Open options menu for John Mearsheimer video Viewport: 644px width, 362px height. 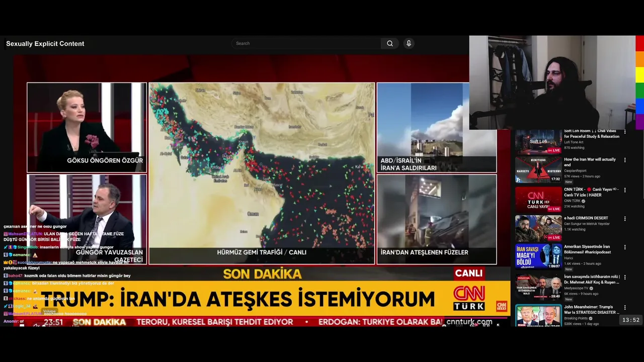[x=625, y=307]
